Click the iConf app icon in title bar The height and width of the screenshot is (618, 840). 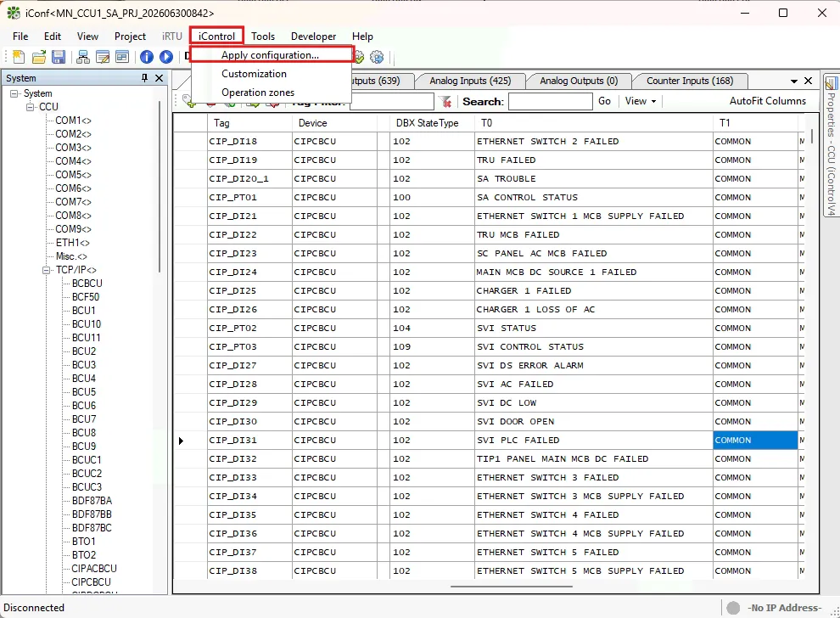[14, 13]
